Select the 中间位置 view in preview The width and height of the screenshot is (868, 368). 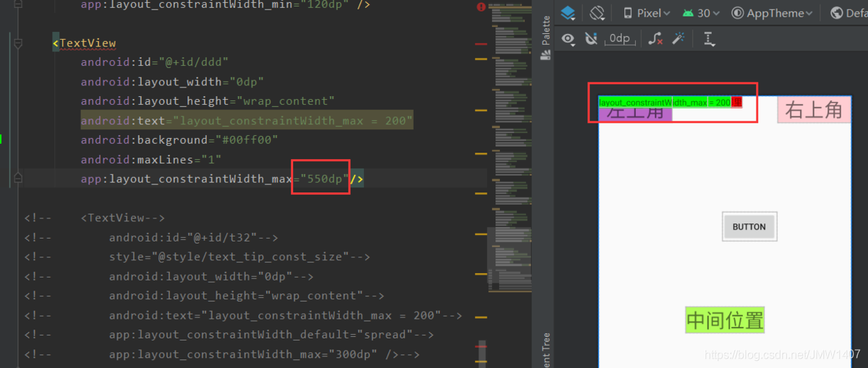pyautogui.click(x=725, y=320)
